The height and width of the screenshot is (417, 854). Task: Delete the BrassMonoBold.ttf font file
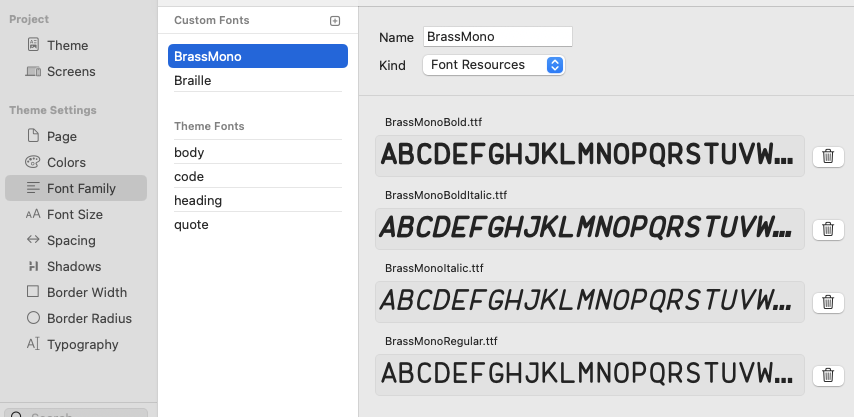pyautogui.click(x=828, y=156)
